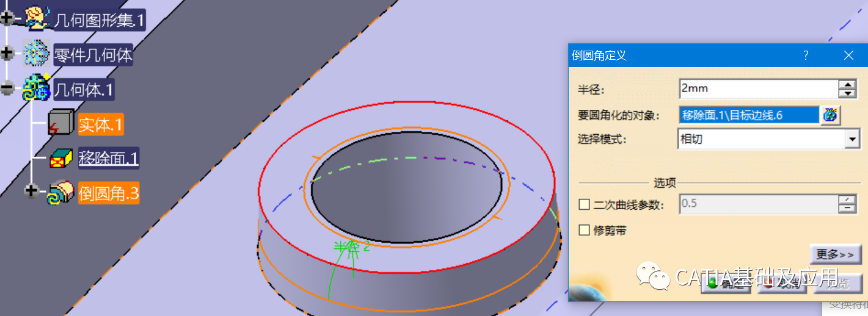Click the 倒圆角.3 fillet icon
The height and width of the screenshot is (316, 868).
(x=61, y=193)
